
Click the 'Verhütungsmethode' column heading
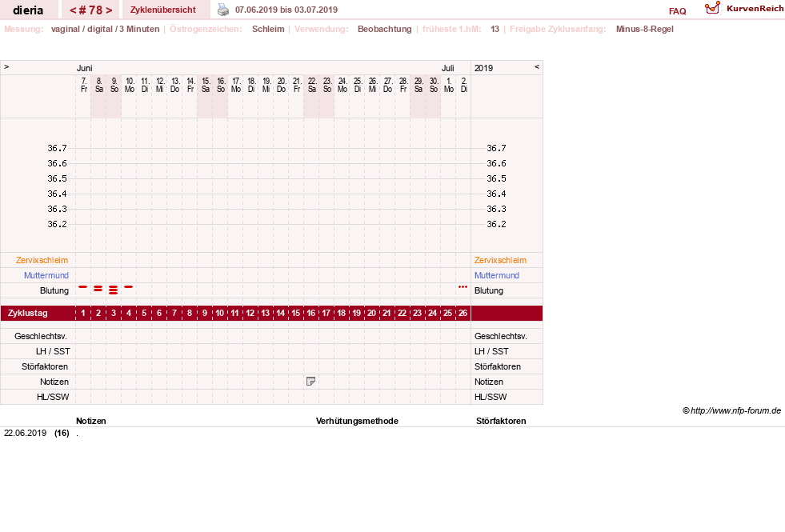tap(357, 421)
